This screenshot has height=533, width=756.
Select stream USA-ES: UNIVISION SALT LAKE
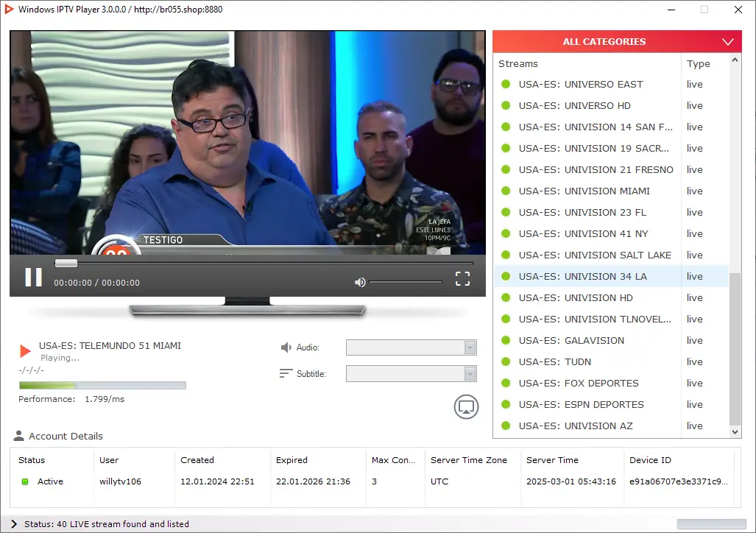click(x=612, y=255)
